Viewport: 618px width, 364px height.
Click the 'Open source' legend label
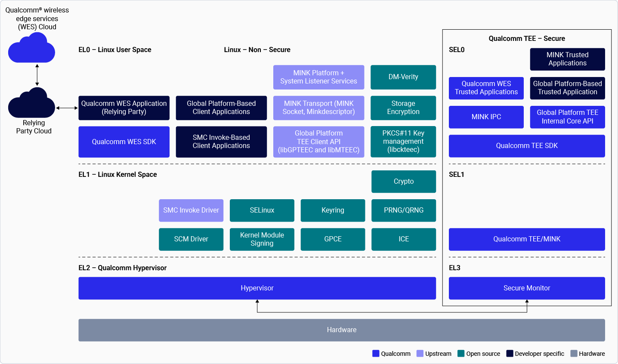tap(483, 354)
